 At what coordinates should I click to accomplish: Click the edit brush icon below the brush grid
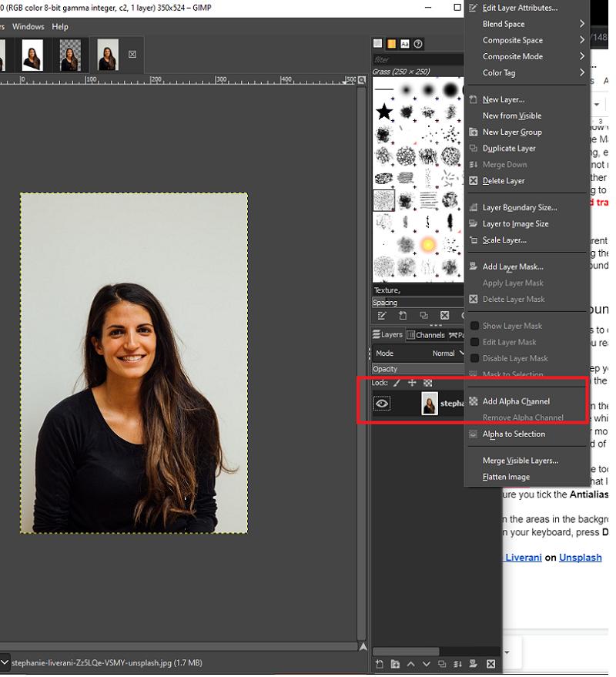(x=380, y=316)
